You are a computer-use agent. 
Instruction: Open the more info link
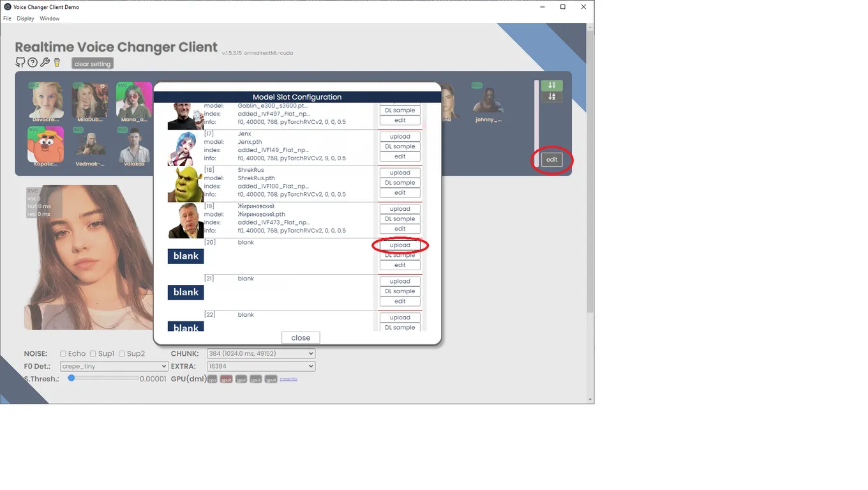pos(288,379)
